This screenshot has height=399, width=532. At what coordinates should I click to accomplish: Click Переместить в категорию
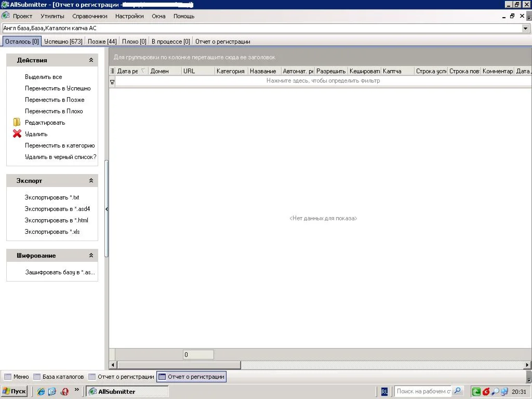pos(60,145)
